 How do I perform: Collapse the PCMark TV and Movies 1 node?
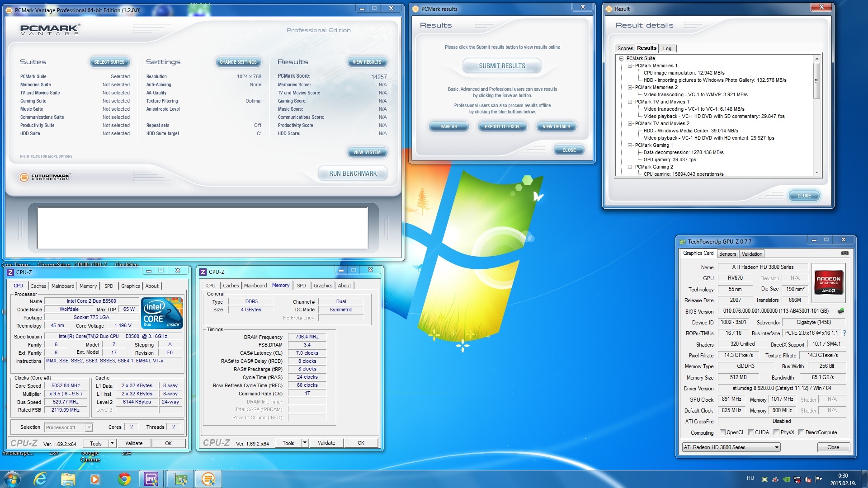point(630,102)
